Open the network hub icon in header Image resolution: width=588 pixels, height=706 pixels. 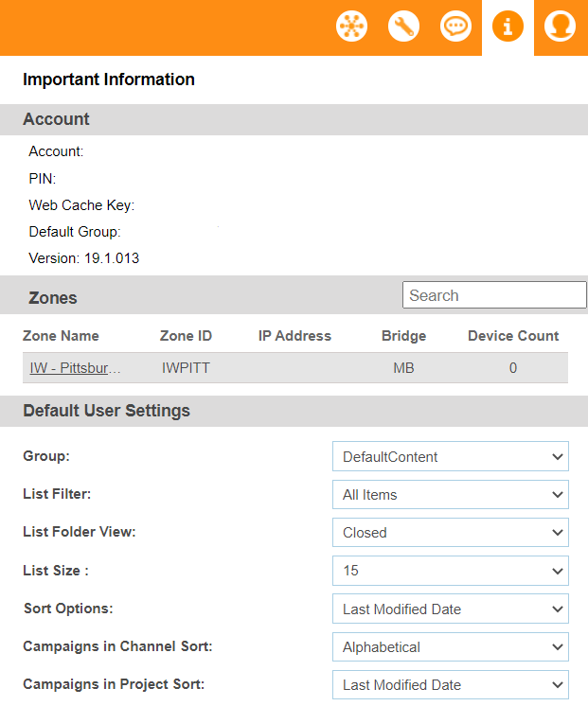click(351, 26)
